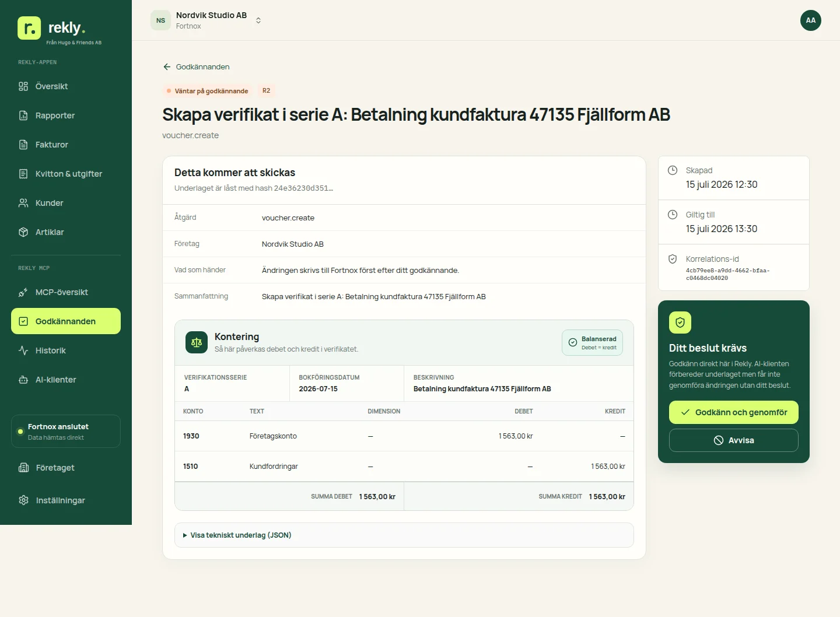Click the Summa debet value 1 563,00 kr
The height and width of the screenshot is (617, 840).
pyautogui.click(x=377, y=497)
